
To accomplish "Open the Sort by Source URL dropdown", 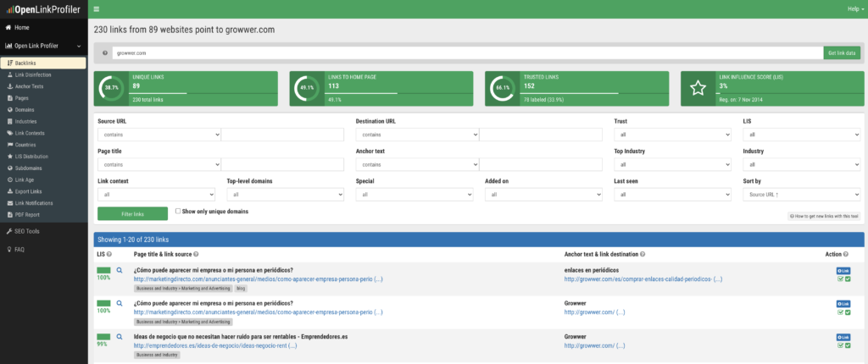I will 802,194.
